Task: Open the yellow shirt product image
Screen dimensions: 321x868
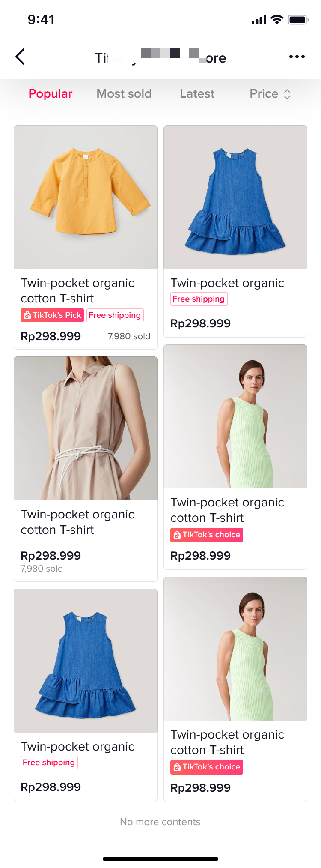Action: tap(86, 197)
